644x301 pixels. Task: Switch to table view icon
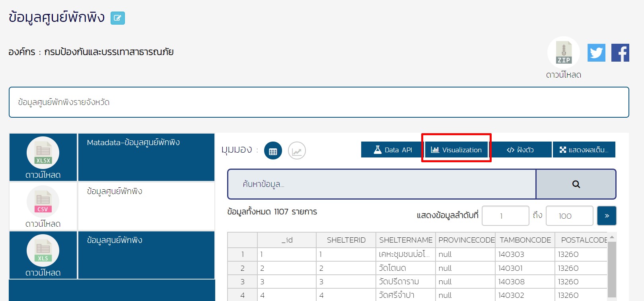(273, 151)
